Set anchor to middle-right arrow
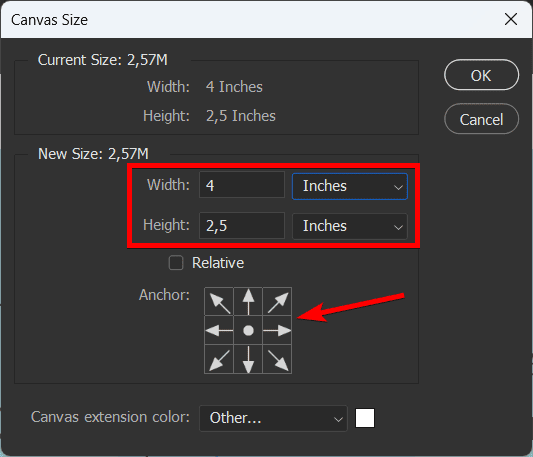This screenshot has height=457, width=533. (277, 331)
